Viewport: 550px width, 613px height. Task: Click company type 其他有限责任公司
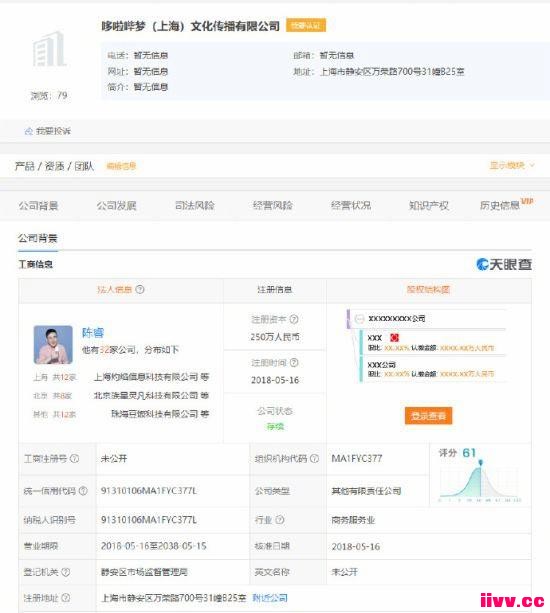(366, 491)
